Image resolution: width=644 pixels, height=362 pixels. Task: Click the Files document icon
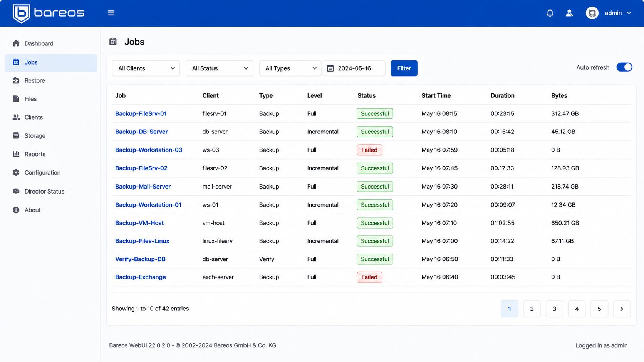point(16,99)
